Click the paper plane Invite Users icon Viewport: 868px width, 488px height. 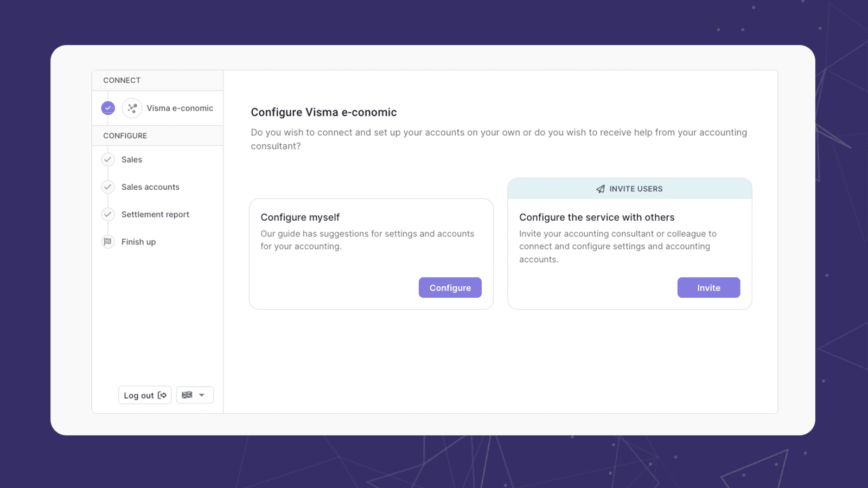pos(601,189)
